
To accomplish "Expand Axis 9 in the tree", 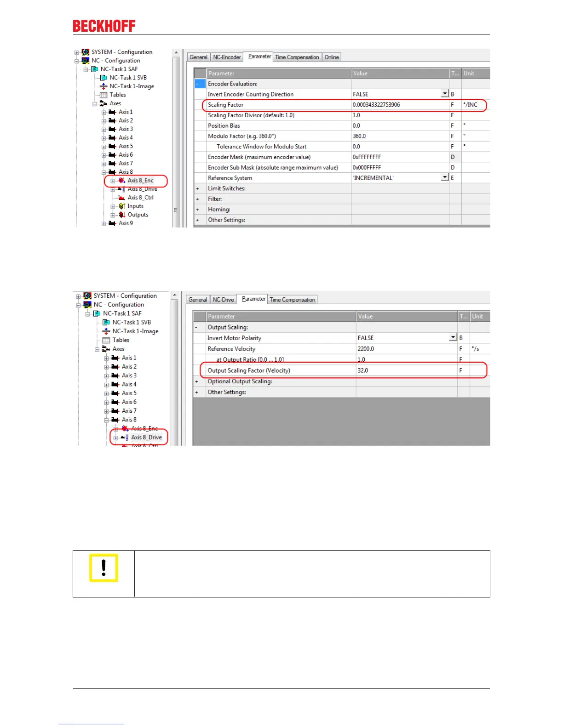I will 104,224.
